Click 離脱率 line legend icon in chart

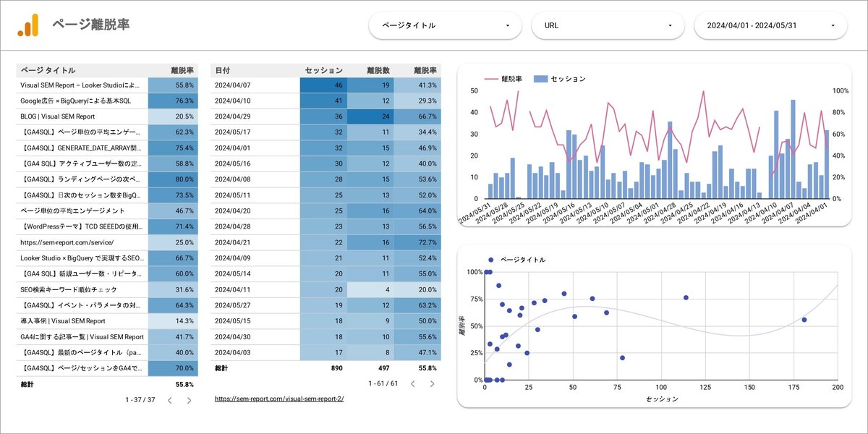[x=491, y=78]
